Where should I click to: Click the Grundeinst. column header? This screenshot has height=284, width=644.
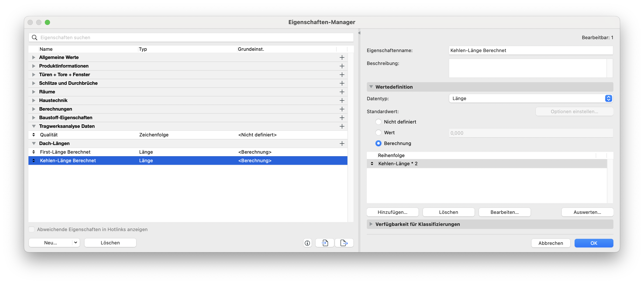pyautogui.click(x=287, y=49)
